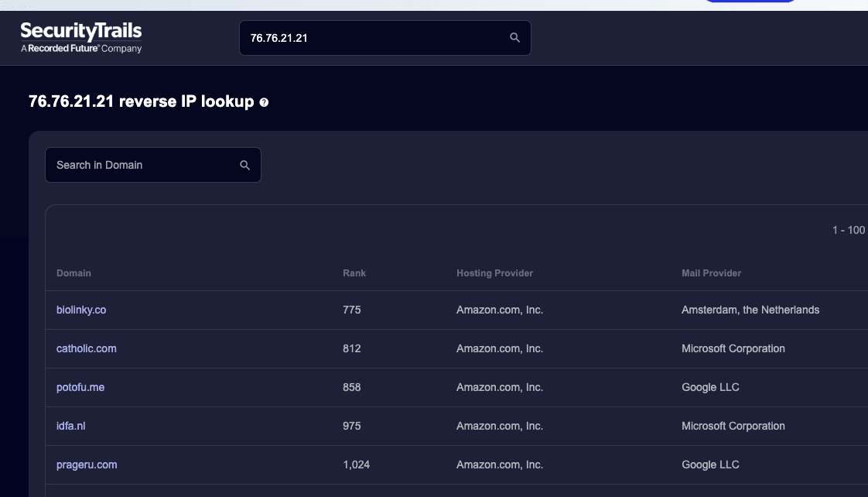
Task: Click the magnifier icon in Search in Domain field
Action: click(245, 165)
